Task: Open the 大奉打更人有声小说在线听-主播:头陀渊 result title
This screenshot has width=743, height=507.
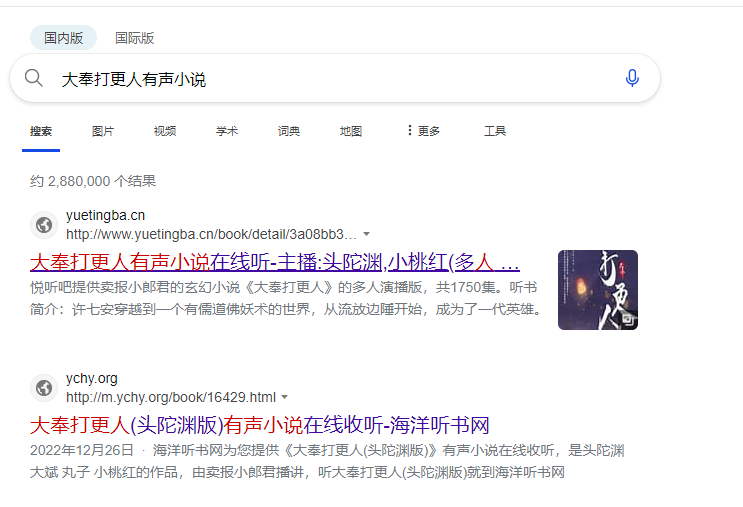Action: (x=275, y=262)
